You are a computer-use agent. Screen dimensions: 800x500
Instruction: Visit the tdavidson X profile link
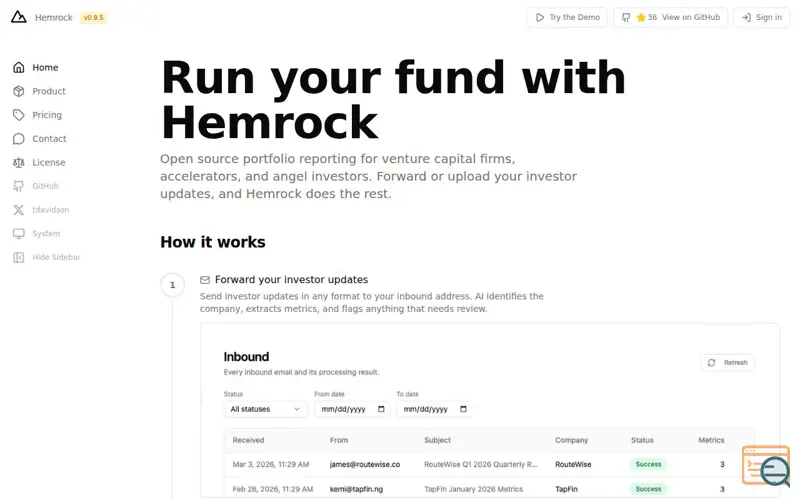[x=51, y=210]
